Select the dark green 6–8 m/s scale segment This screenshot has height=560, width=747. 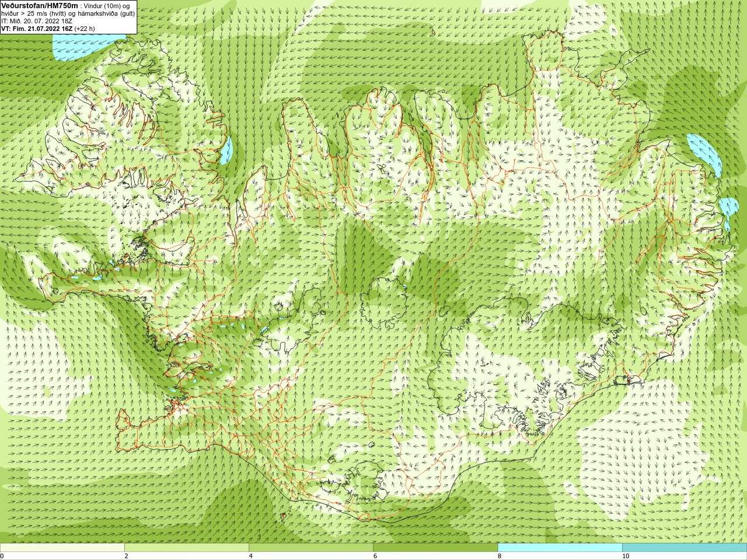pyautogui.click(x=435, y=548)
